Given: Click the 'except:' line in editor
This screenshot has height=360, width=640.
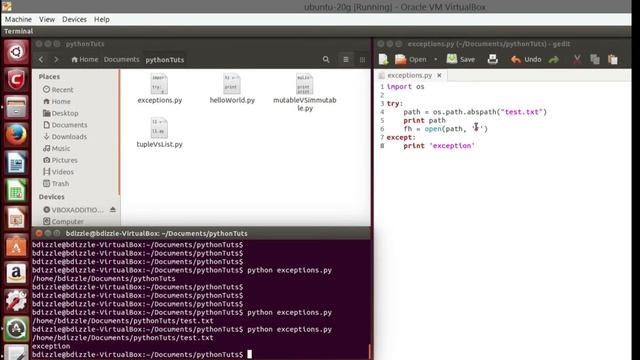Looking at the screenshot, I should [x=401, y=137].
